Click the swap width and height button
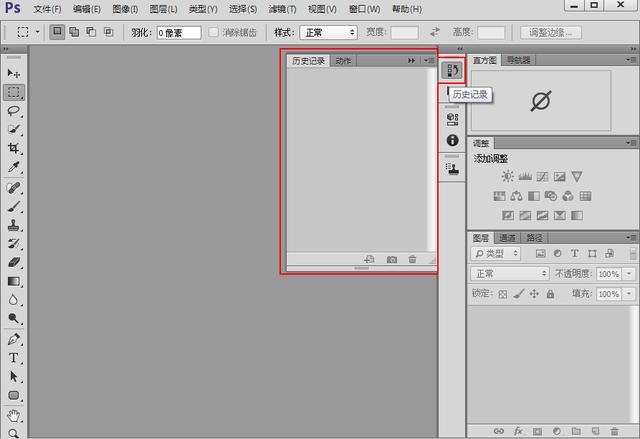The width and height of the screenshot is (640, 439). click(435, 32)
